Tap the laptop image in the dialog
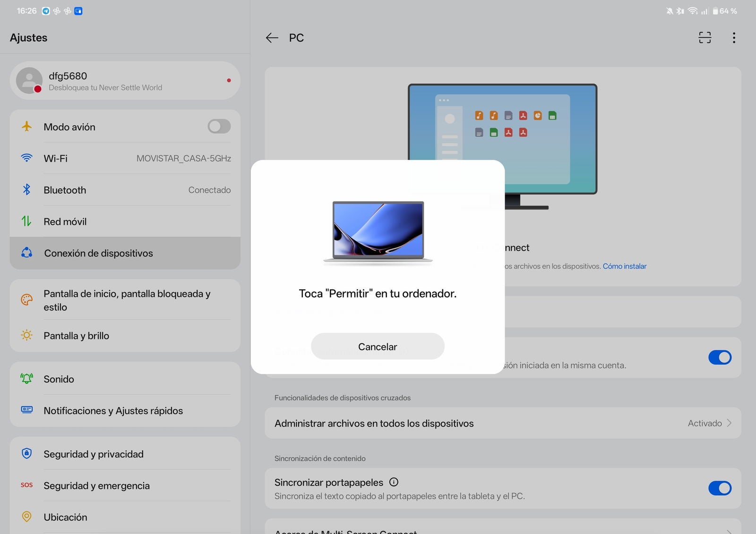This screenshot has height=534, width=756. (x=378, y=231)
